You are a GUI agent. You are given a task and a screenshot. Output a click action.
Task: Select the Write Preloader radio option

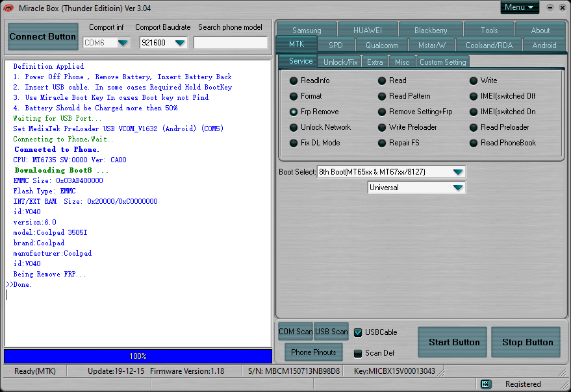tap(407, 127)
